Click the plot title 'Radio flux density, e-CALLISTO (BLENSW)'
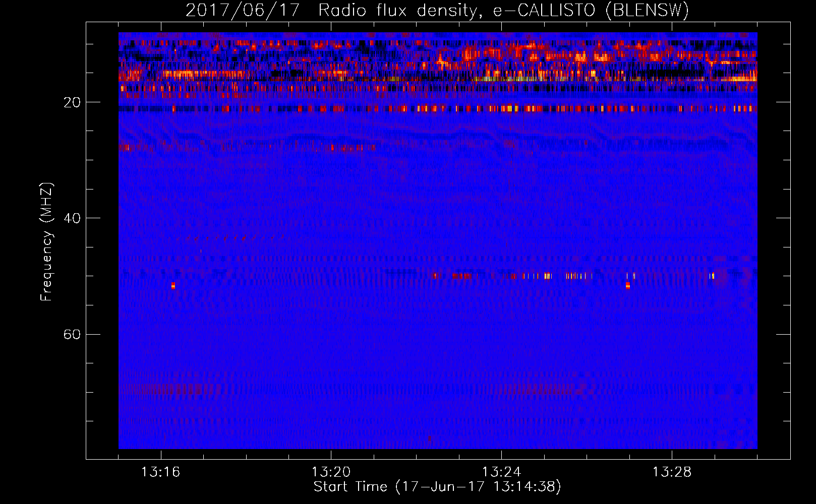Viewport: 816px width, 504px height. coord(504,10)
